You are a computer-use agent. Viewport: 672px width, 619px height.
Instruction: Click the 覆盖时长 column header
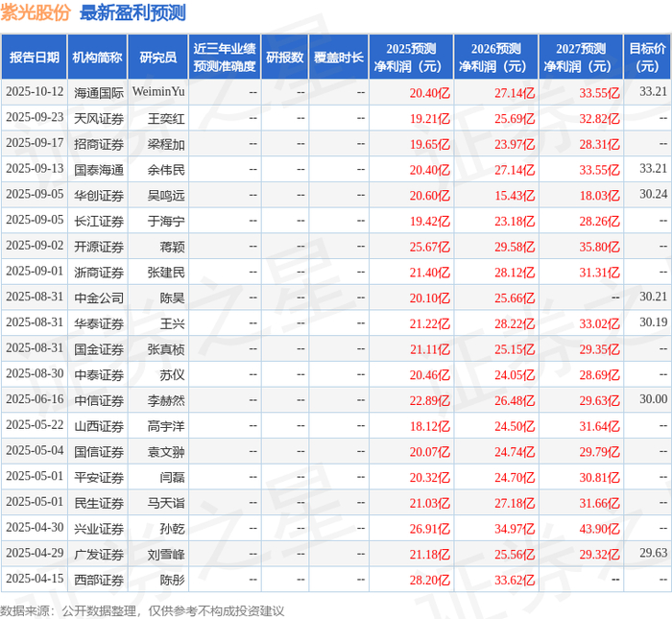339,57
